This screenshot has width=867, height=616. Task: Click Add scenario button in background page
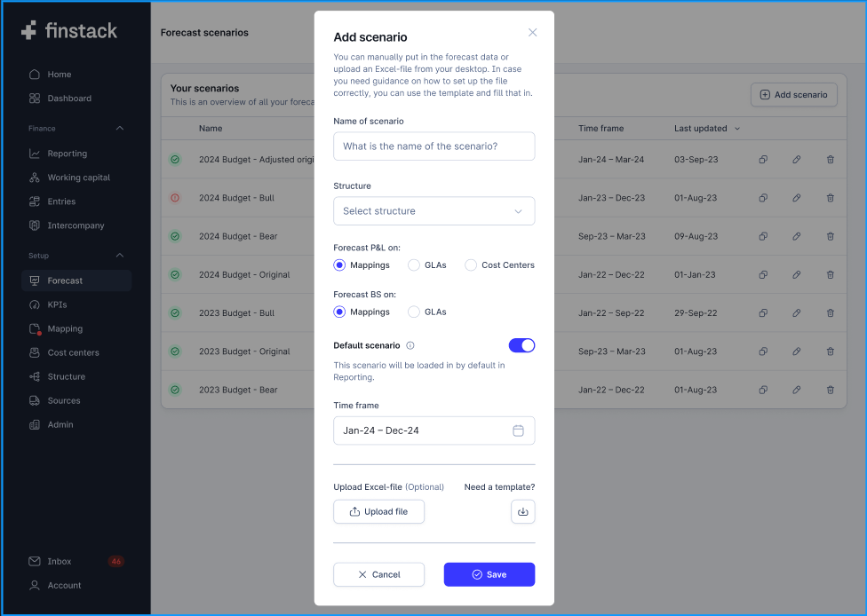click(793, 94)
